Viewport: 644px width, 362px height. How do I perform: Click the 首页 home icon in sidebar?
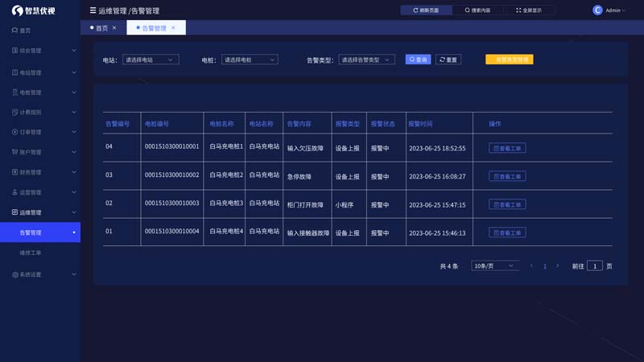click(x=14, y=31)
